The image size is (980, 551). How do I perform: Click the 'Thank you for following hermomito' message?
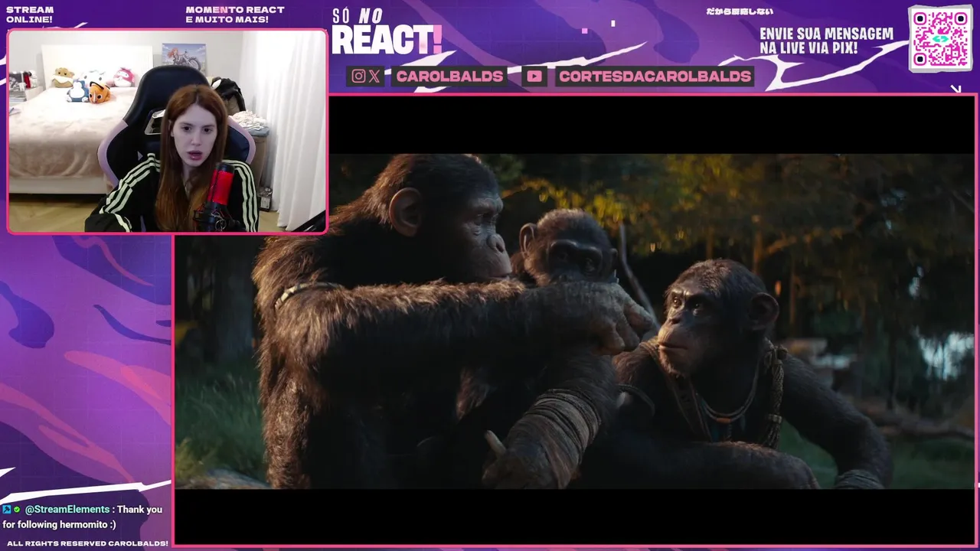coord(82,517)
